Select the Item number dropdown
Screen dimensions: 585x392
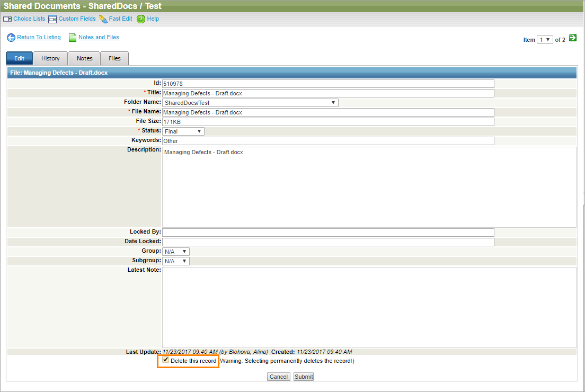point(544,40)
